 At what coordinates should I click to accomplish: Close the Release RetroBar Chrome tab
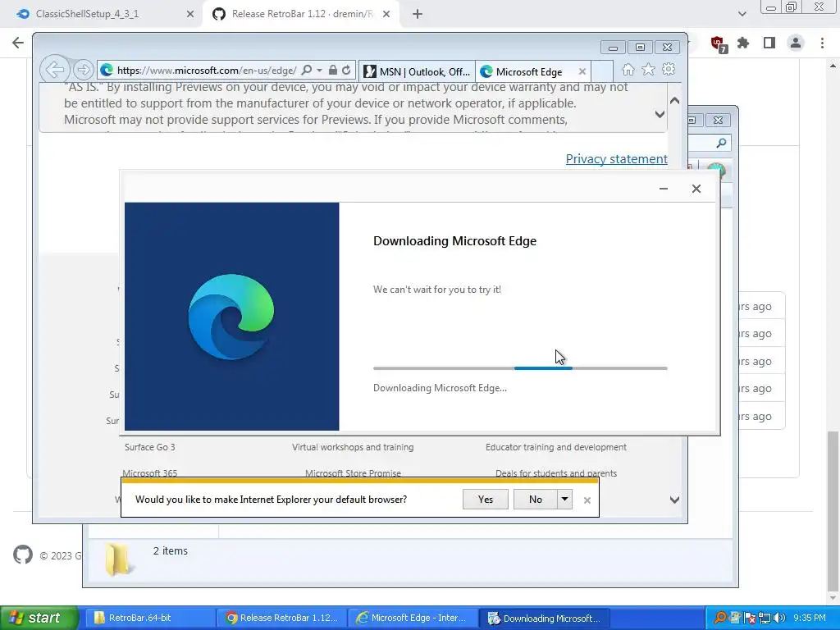coord(386,14)
